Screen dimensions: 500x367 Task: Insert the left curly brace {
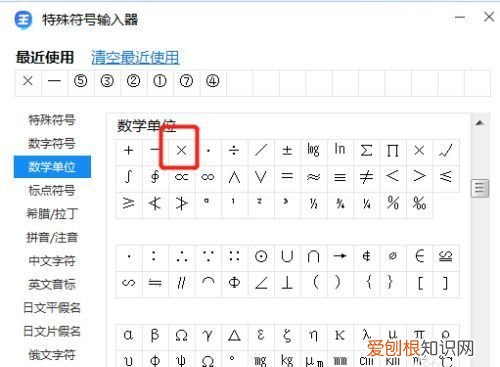click(368, 283)
